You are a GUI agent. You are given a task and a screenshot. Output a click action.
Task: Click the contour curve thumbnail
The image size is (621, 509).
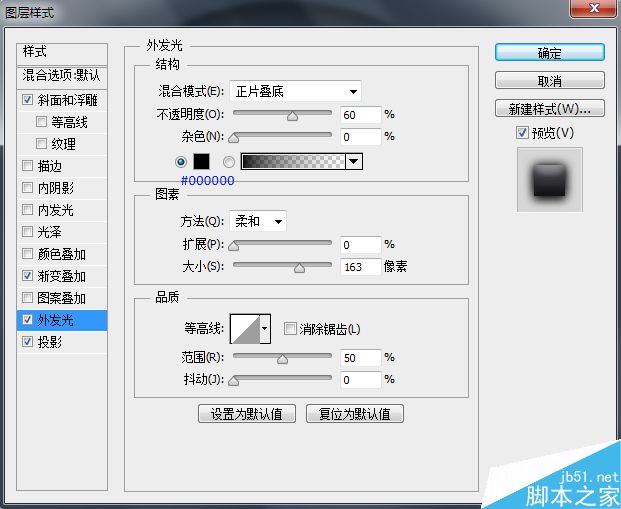point(245,329)
